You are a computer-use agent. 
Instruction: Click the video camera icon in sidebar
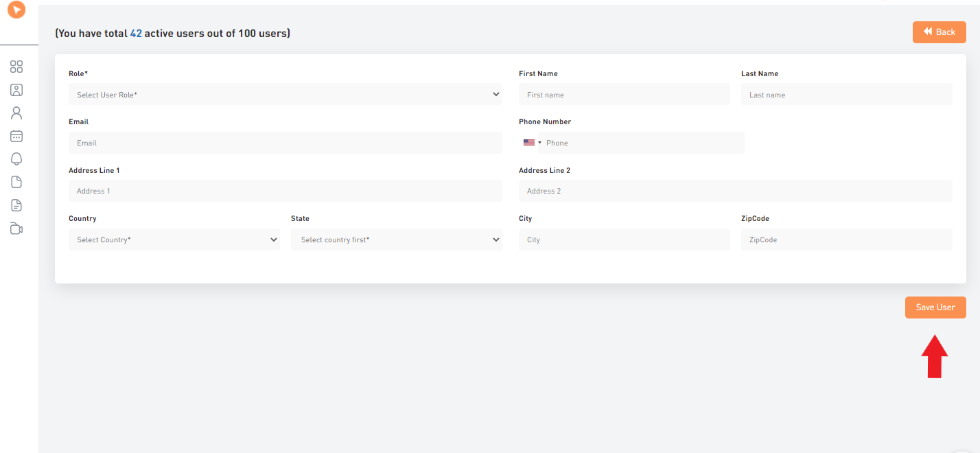(x=16, y=228)
